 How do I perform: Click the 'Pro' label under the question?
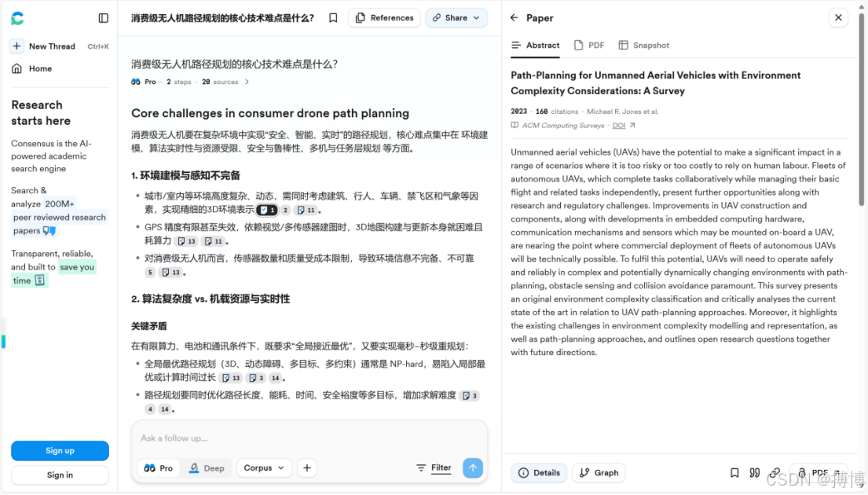click(151, 82)
